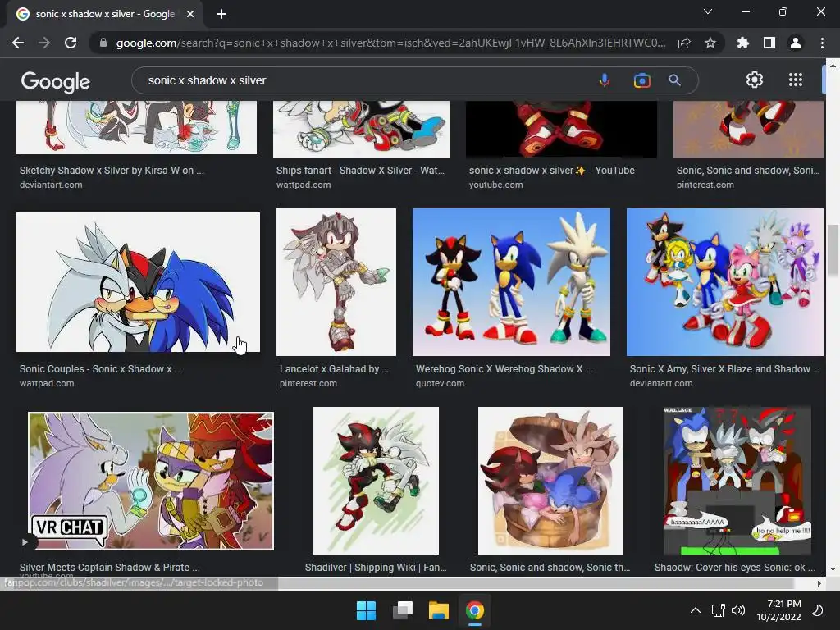Click quotev.com source text
Image resolution: width=840 pixels, height=630 pixels.
(440, 384)
